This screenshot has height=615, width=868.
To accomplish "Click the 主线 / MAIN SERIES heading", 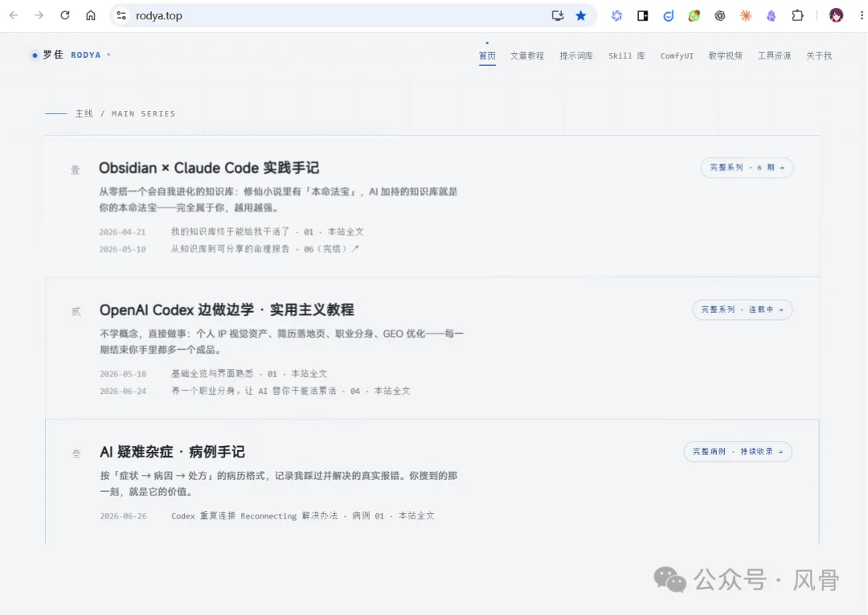I will pyautogui.click(x=125, y=113).
